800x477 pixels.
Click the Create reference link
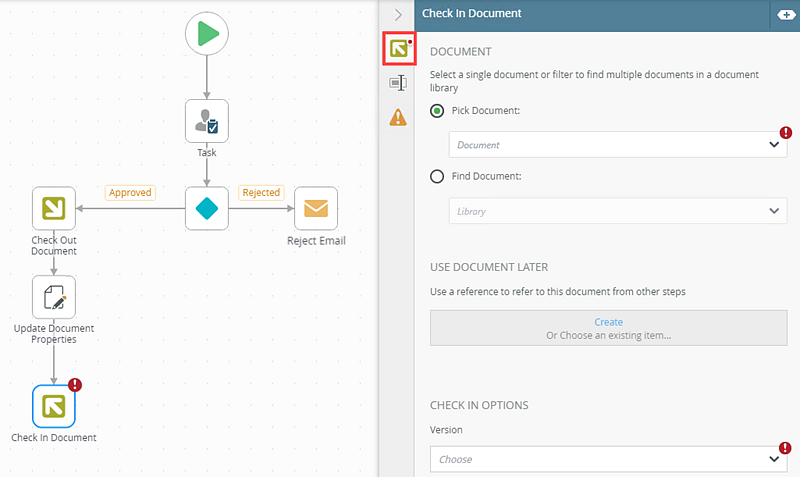pyautogui.click(x=608, y=322)
